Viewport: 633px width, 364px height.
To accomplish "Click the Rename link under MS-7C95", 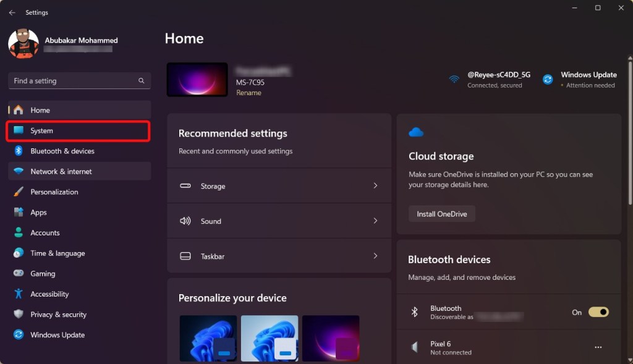I will [249, 93].
